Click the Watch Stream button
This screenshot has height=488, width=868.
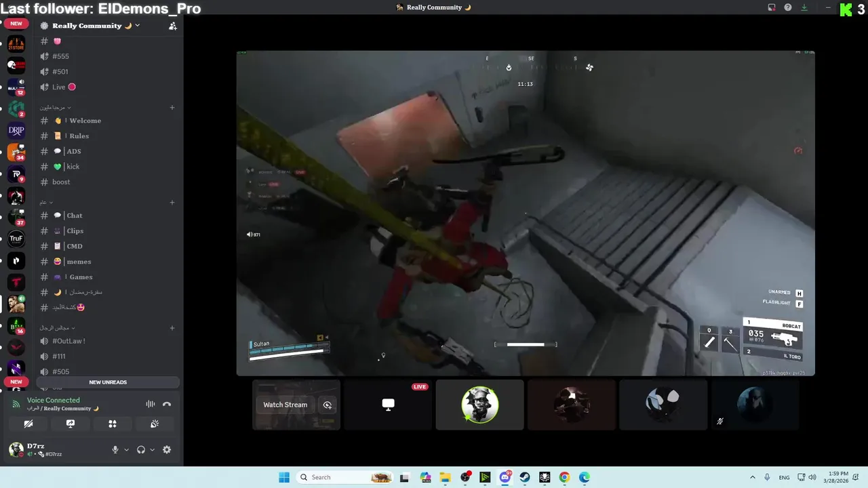click(285, 405)
